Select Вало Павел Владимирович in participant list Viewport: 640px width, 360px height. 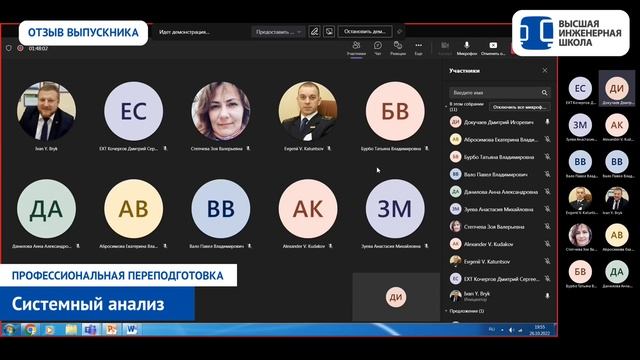point(499,174)
